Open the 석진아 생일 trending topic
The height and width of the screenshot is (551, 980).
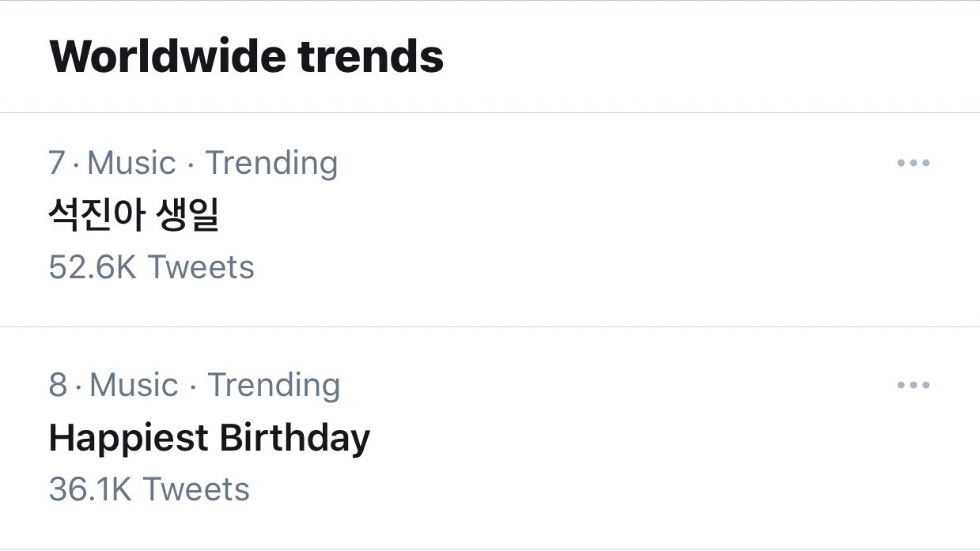pyautogui.click(x=134, y=215)
